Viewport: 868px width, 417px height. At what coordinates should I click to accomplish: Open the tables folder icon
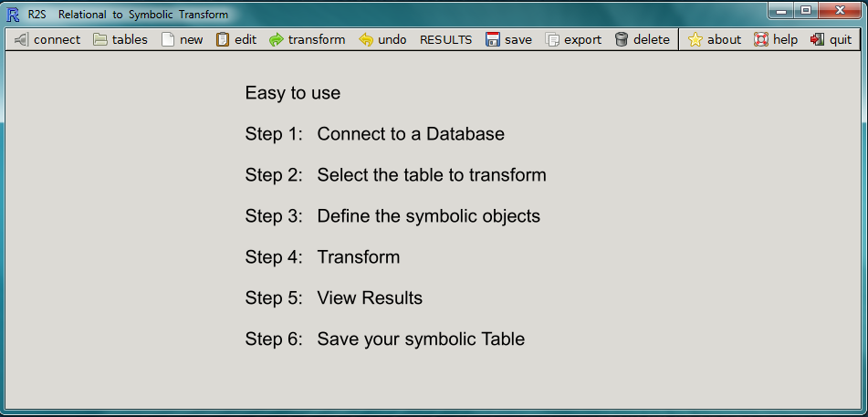(x=100, y=39)
